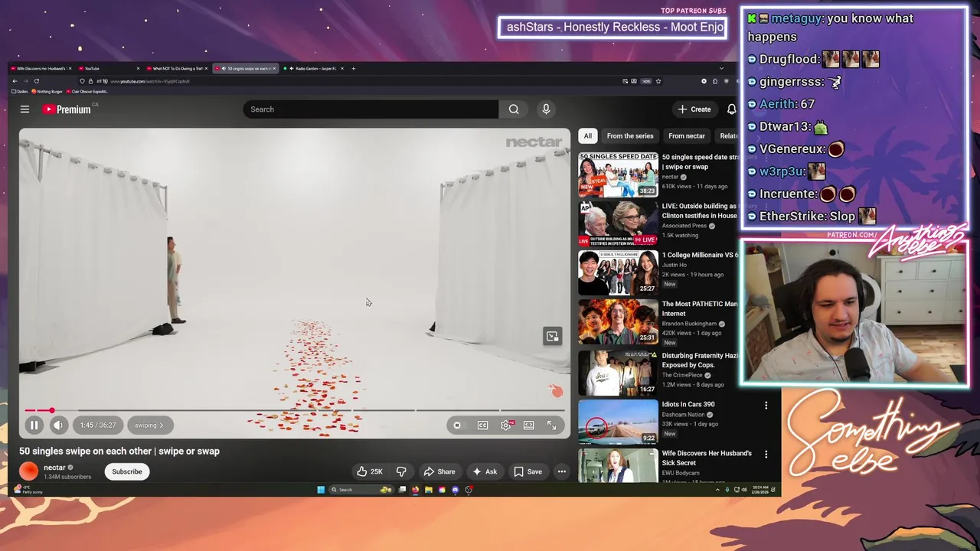Screen dimensions: 980x551
Task: Open video settings gear
Action: tap(506, 425)
